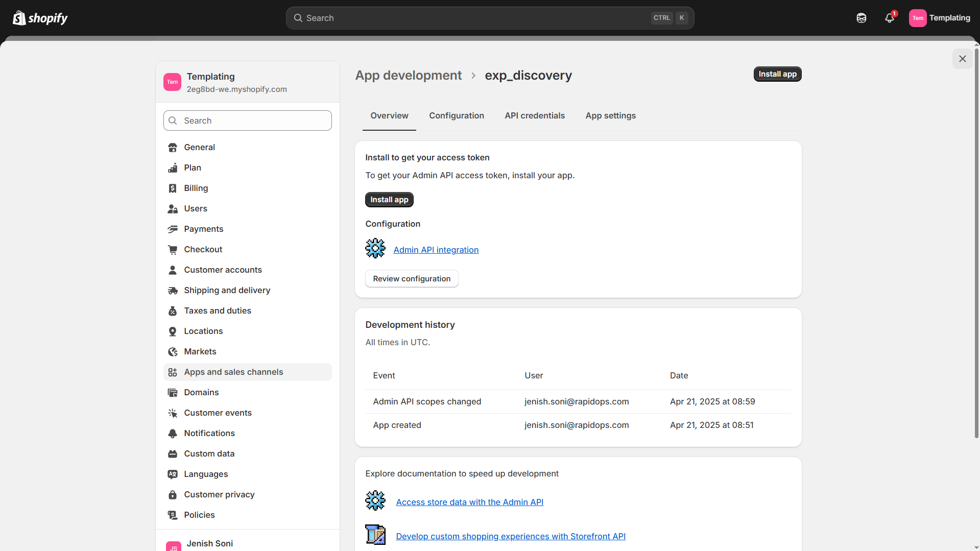Screen dimensions: 980x551
Task: Click the Locations pin icon
Action: click(x=173, y=331)
